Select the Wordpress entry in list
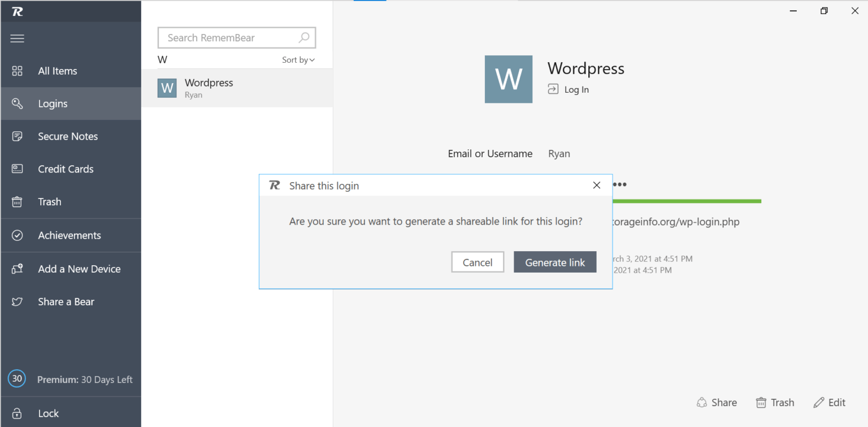The image size is (868, 427). (x=237, y=88)
